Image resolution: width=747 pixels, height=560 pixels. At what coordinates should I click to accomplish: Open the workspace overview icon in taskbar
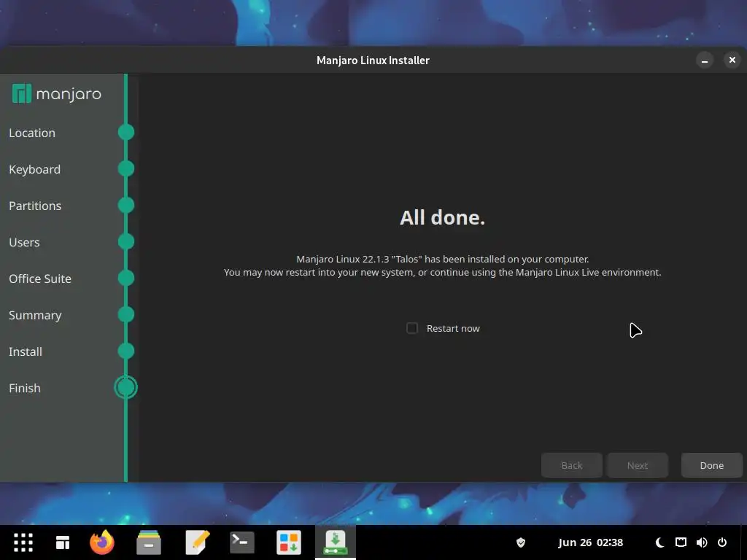(x=63, y=542)
